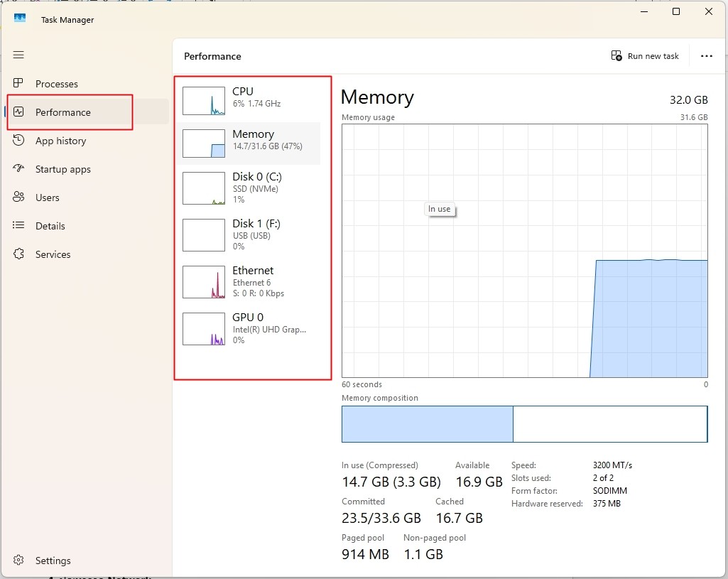Click the Memory usage graph area
728x579 pixels.
click(524, 251)
